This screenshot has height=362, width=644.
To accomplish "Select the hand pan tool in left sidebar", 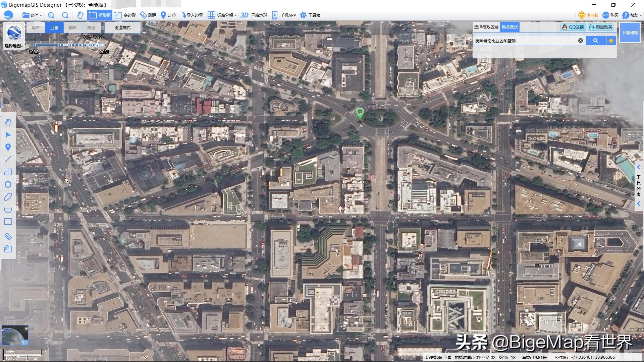I will click(8, 122).
